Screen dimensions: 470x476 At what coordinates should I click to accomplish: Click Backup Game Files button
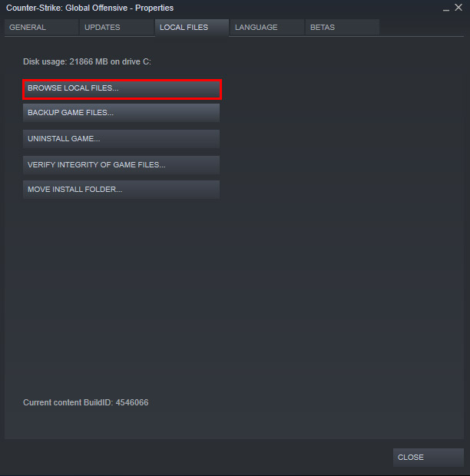click(121, 113)
